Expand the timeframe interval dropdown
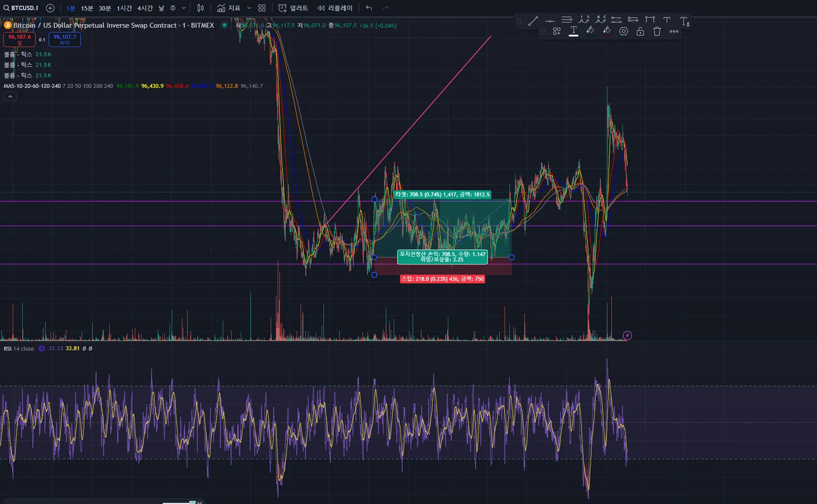The width and height of the screenshot is (817, 504). coord(183,8)
